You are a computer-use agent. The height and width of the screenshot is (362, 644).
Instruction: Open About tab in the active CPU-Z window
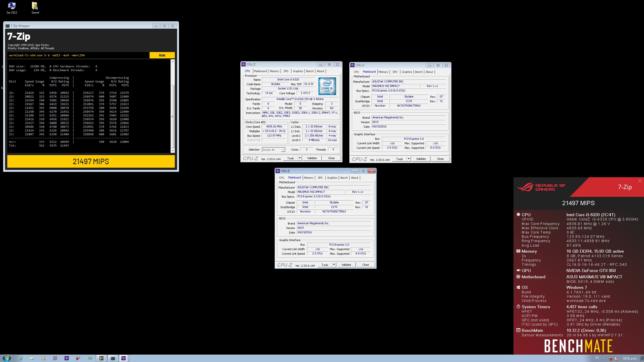tap(354, 178)
